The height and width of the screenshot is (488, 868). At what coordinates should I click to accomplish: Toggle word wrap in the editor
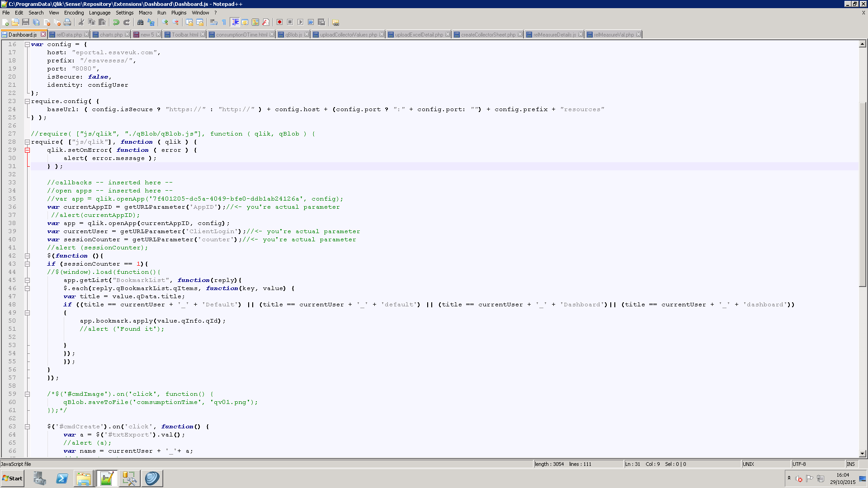pos(214,22)
